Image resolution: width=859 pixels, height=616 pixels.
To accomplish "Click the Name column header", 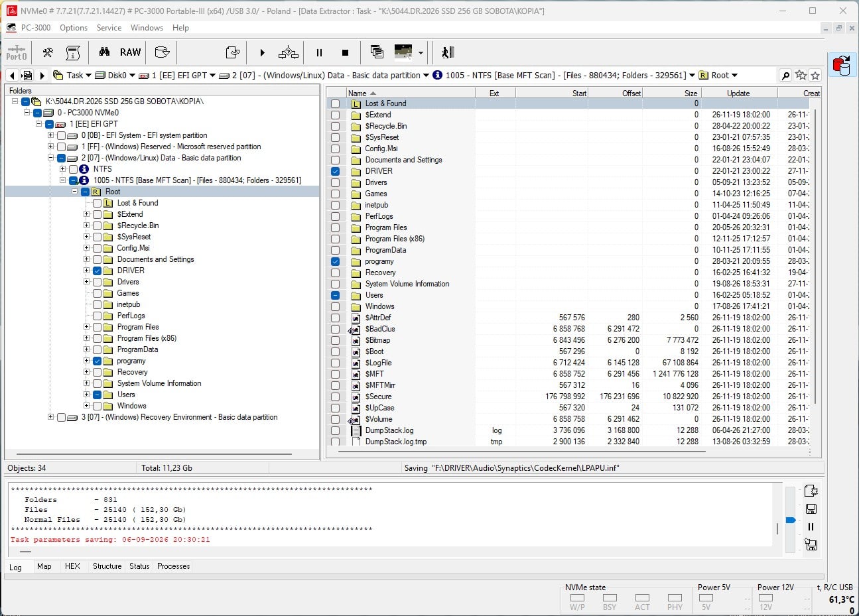I will point(411,93).
